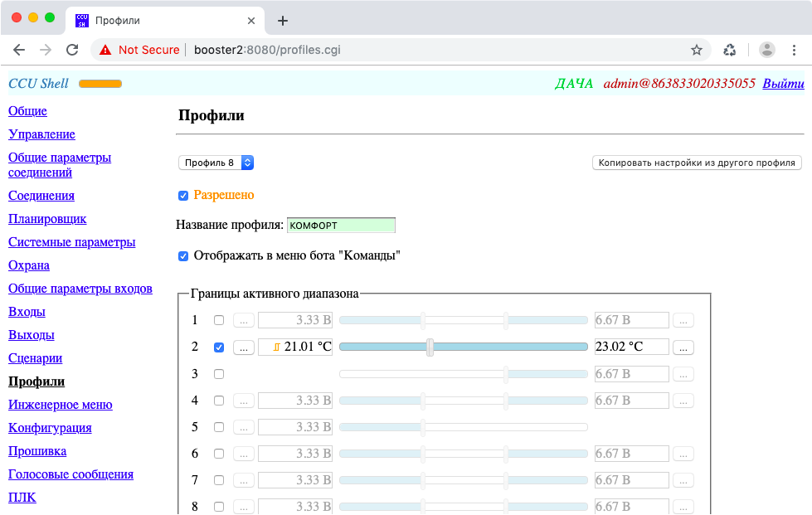The width and height of the screenshot is (812, 515).
Task: Go back to previous page
Action: click(x=19, y=50)
